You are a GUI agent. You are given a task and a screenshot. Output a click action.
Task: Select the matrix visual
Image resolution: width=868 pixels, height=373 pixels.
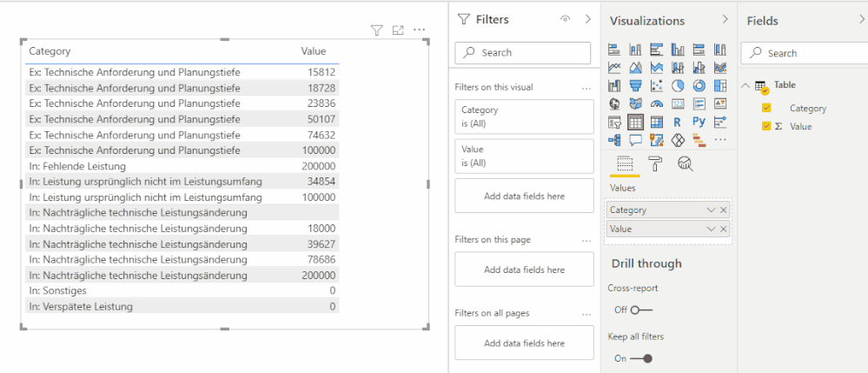(x=657, y=122)
